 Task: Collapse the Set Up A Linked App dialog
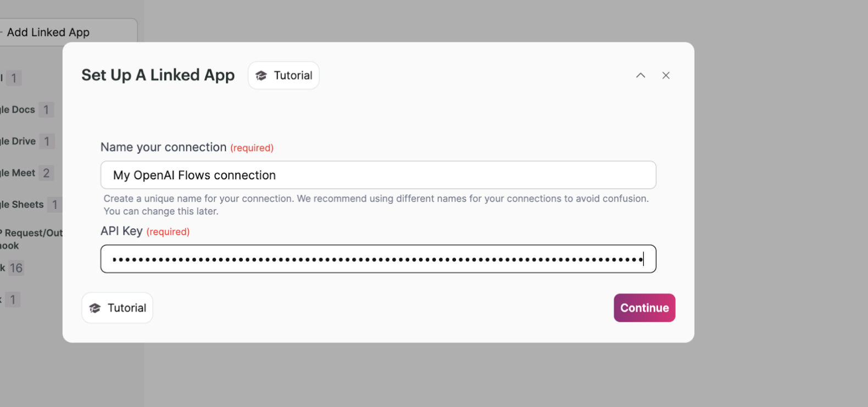[x=641, y=75]
